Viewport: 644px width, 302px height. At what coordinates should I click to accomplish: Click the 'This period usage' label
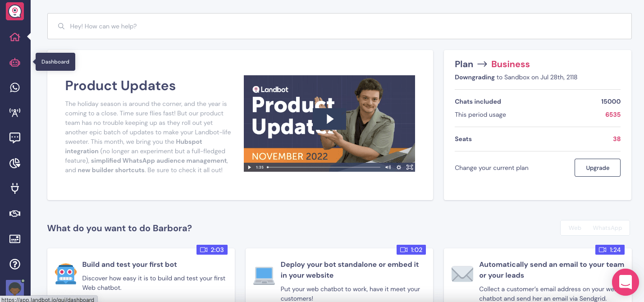tap(480, 114)
